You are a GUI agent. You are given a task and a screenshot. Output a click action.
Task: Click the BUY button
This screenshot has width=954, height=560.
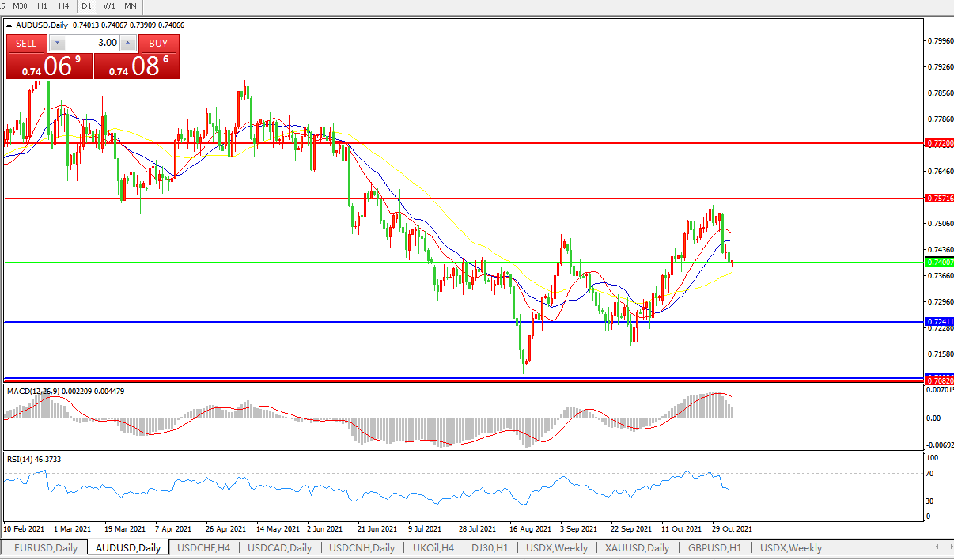(x=158, y=43)
